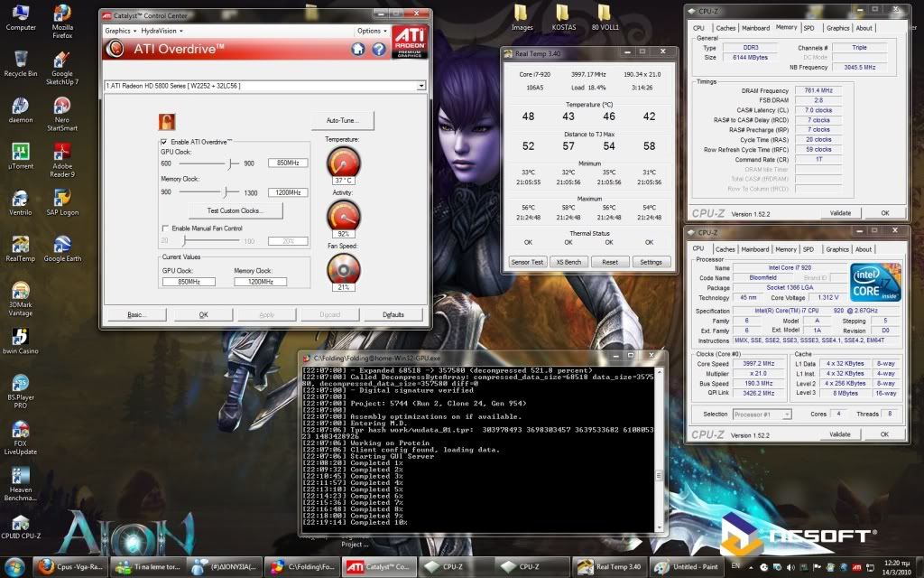
Task: Click the Fan Speed gauge
Action: [x=341, y=269]
